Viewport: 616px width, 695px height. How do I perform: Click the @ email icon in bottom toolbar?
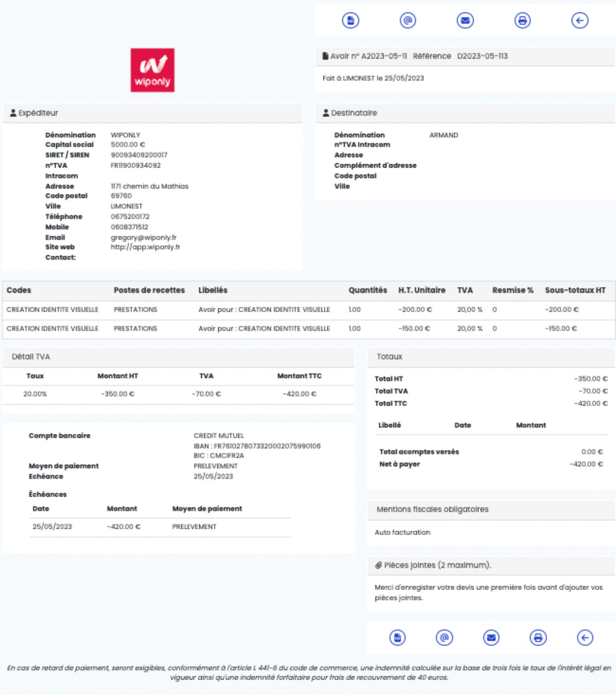pyautogui.click(x=444, y=638)
